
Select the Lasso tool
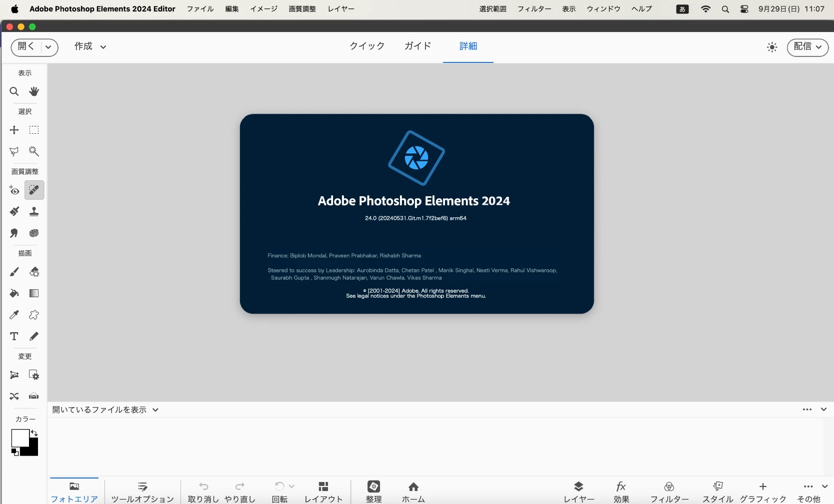click(x=14, y=151)
